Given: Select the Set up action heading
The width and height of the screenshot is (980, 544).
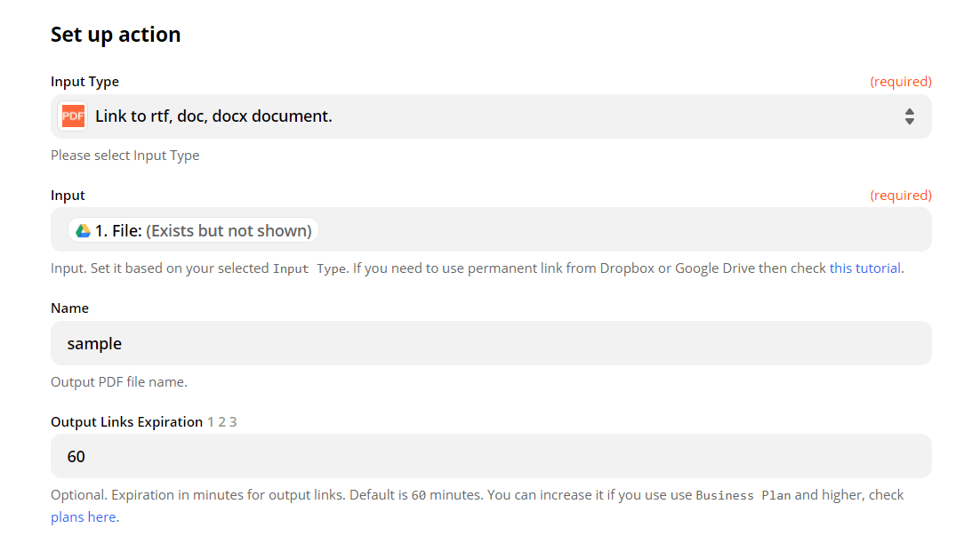Looking at the screenshot, I should [x=116, y=35].
